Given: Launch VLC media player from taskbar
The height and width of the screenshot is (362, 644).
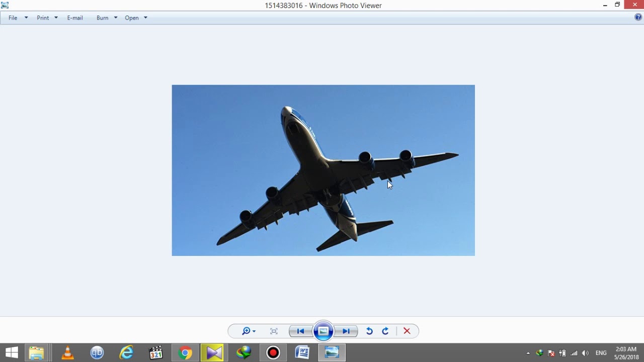Looking at the screenshot, I should (x=67, y=353).
